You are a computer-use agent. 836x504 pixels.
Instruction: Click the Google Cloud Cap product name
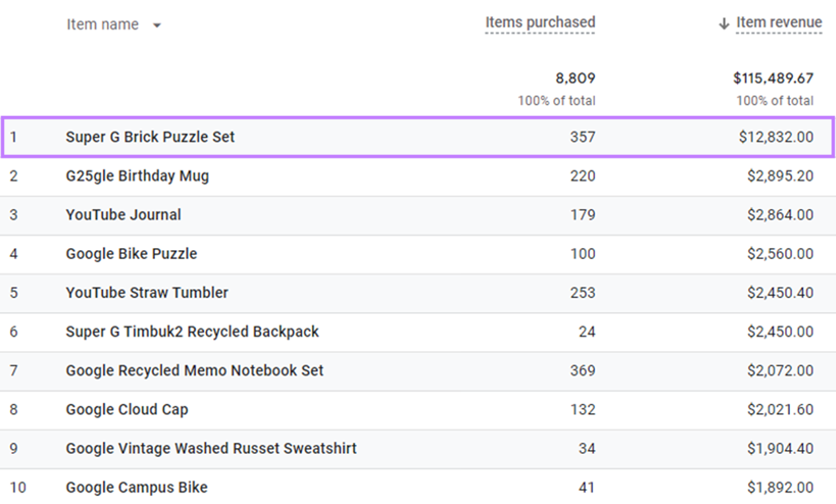pyautogui.click(x=125, y=409)
